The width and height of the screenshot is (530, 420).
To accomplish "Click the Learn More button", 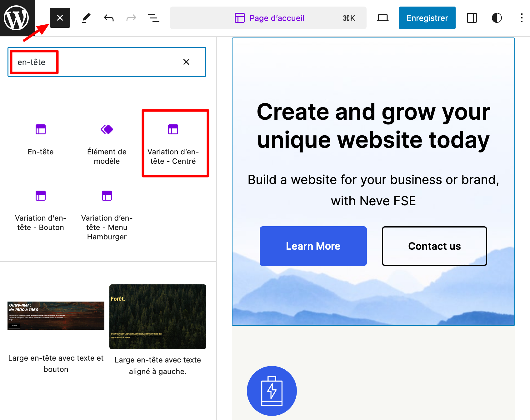I will [x=313, y=246].
